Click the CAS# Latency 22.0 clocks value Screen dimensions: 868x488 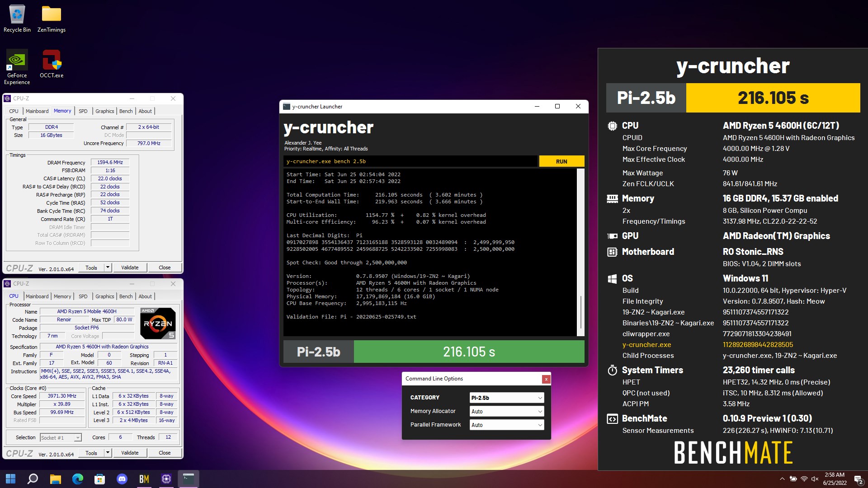click(110, 178)
